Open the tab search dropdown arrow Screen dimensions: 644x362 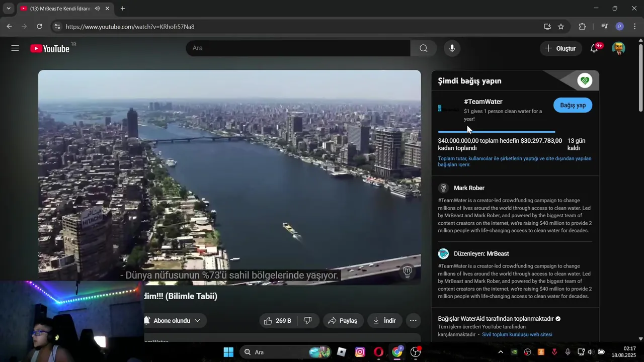8,9
